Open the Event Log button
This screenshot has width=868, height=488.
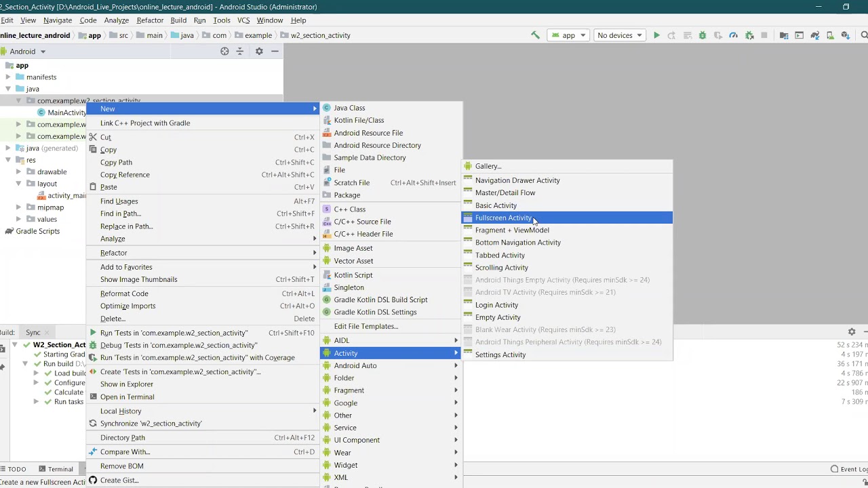click(849, 469)
